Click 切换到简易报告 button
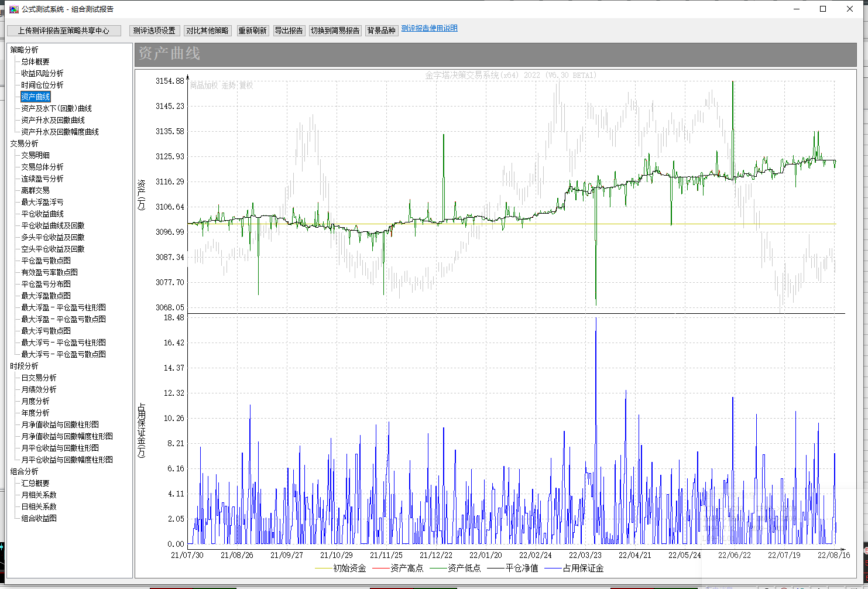 click(x=335, y=30)
